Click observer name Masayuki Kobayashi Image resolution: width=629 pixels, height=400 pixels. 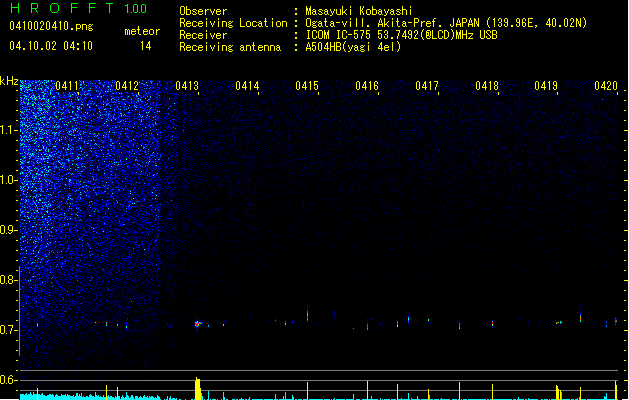click(x=359, y=11)
